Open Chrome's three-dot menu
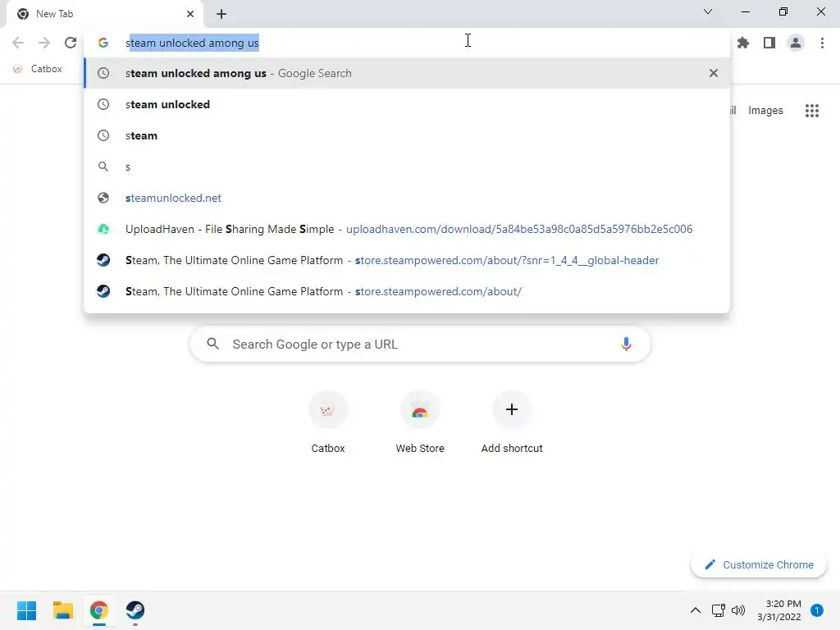The image size is (840, 630). tap(822, 43)
